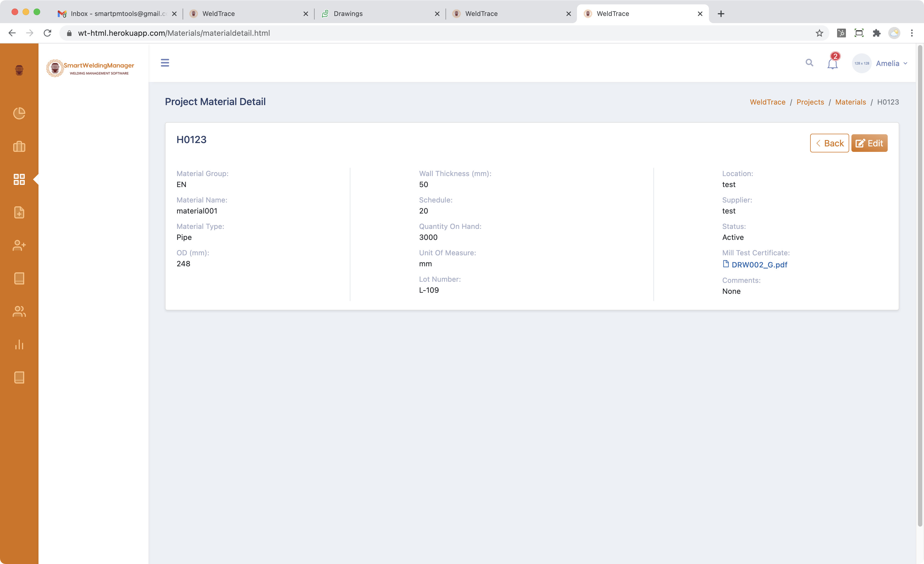Open Chrome three-dot menu
924x564 pixels.
tap(912, 33)
